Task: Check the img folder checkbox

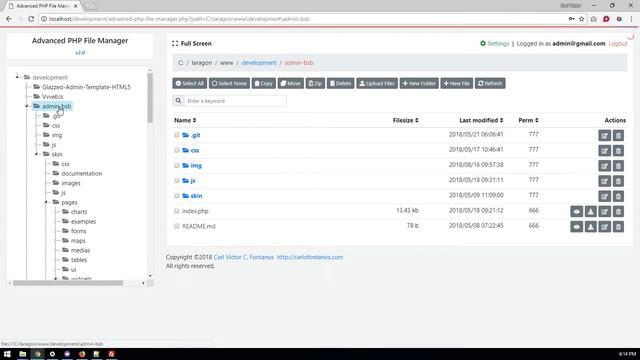Action: pyautogui.click(x=177, y=165)
